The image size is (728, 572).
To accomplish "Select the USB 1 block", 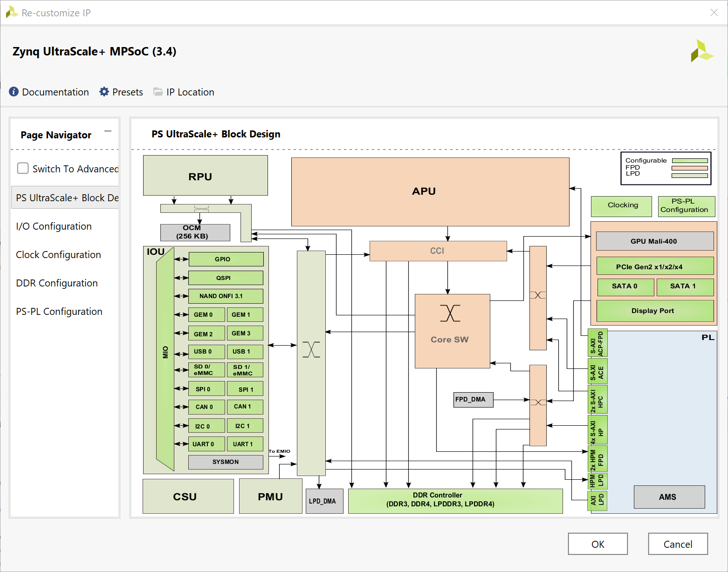I will tap(245, 352).
